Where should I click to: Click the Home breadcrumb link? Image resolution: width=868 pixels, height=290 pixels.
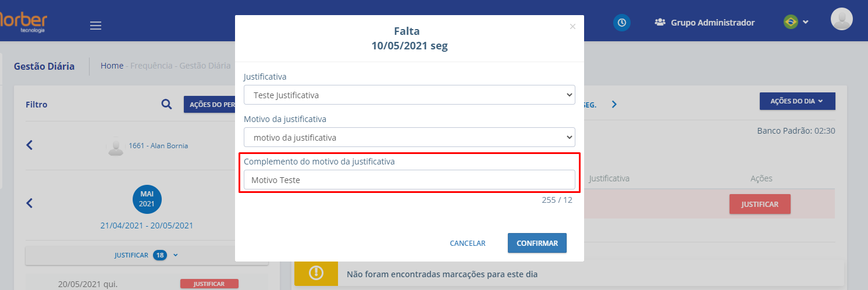coord(112,66)
